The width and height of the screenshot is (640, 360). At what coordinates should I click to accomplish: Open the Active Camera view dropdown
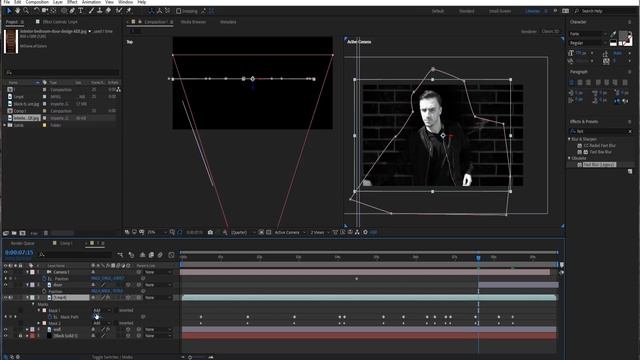(290, 232)
